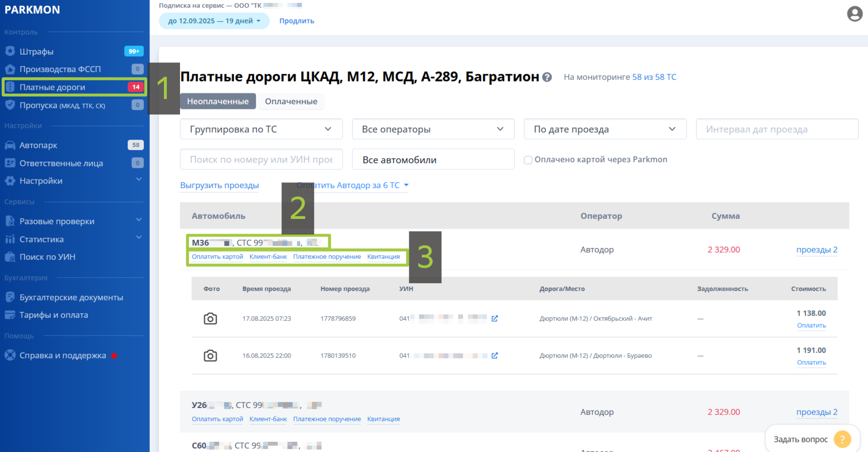Click the 99+ badge on Штрафы
This screenshot has width=868, height=452.
tap(134, 51)
